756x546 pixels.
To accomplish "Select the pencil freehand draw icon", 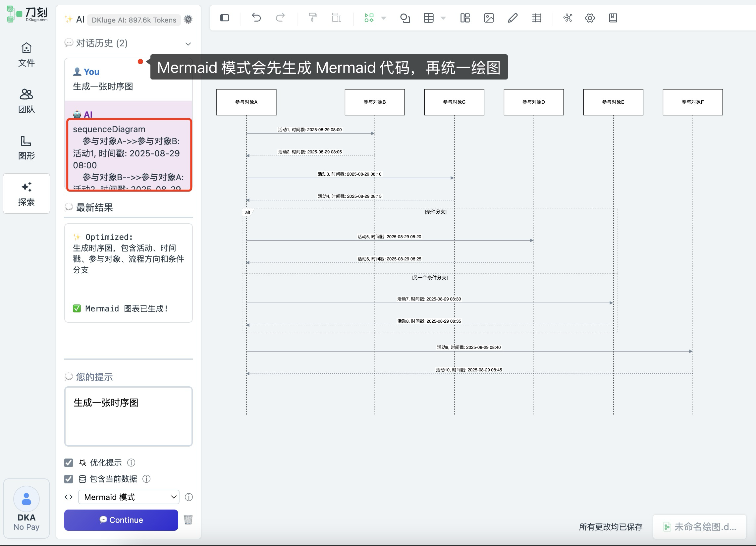I will (512, 18).
